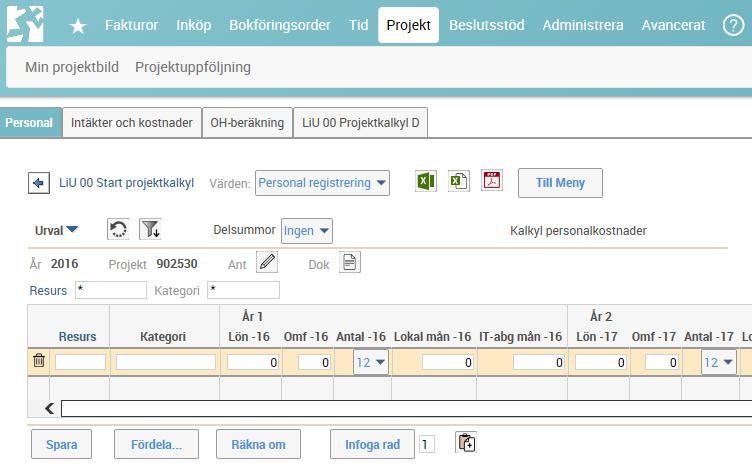This screenshot has height=470, width=752.
Task: Open the Bokföringsorder menu
Action: (x=280, y=25)
